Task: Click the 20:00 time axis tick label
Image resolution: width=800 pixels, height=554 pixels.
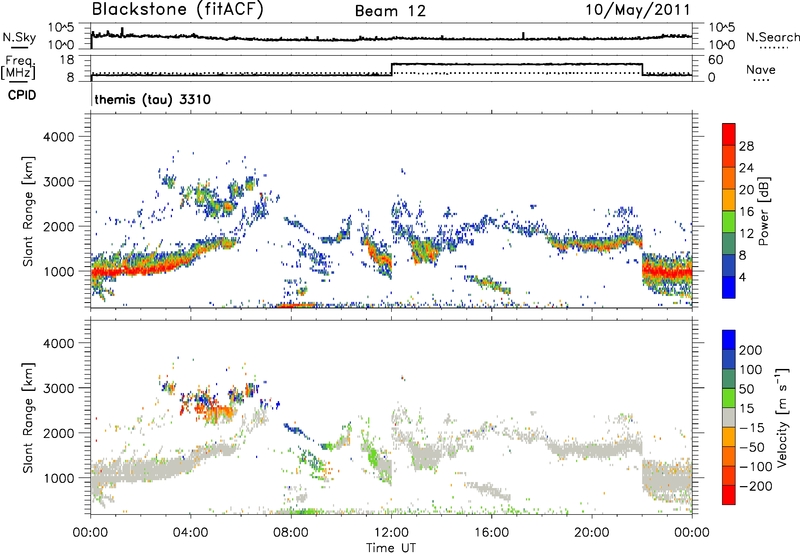Action: (592, 533)
